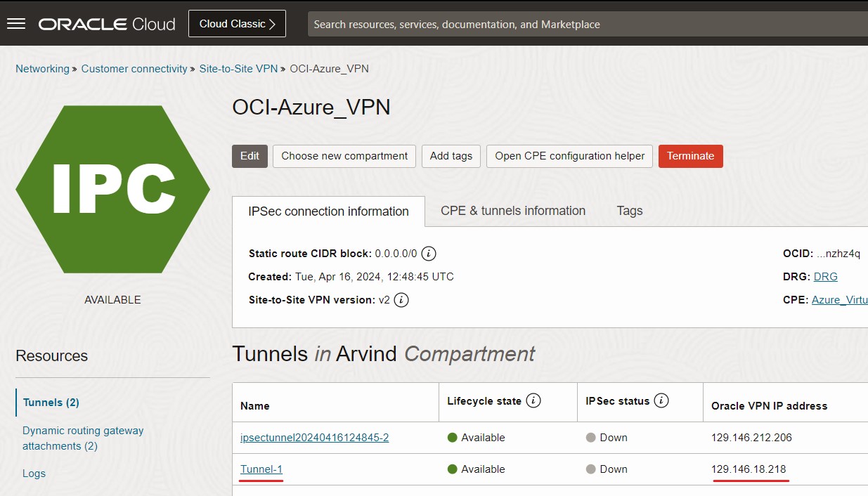The height and width of the screenshot is (496, 868).
Task: Click the OCID value ...nzhz4q
Action: [838, 254]
